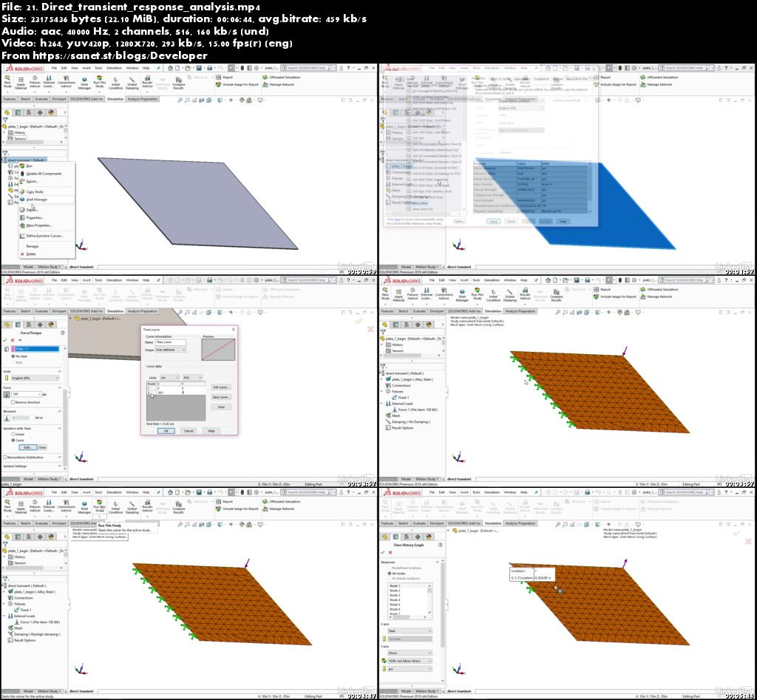
Task: Click red X cancel in Force/Torque panel
Action: point(13,340)
